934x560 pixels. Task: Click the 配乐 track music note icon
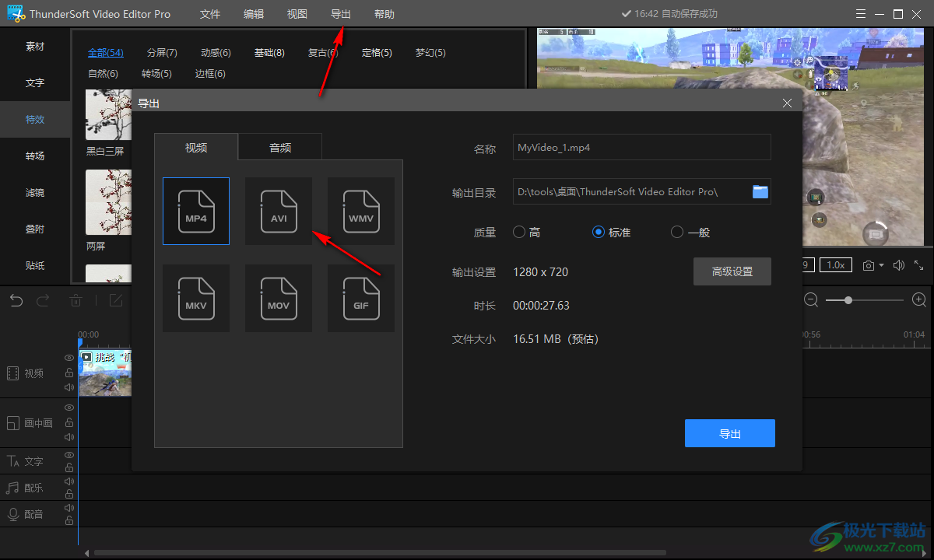click(12, 488)
